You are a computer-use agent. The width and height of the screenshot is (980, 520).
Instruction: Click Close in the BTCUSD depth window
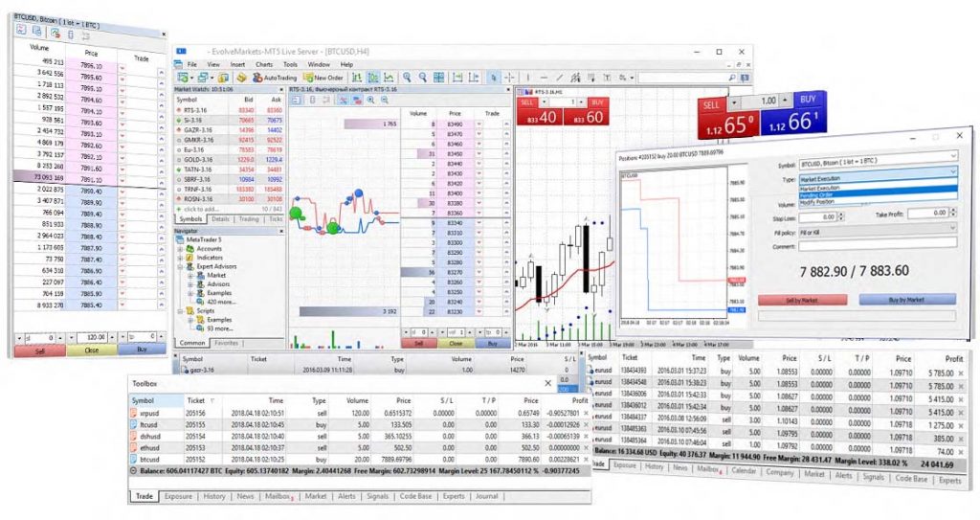(x=91, y=350)
